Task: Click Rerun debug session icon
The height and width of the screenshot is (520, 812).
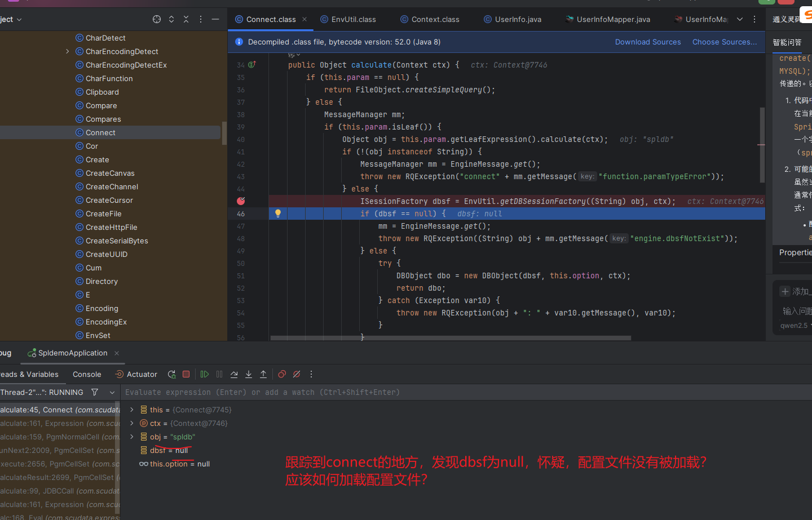Action: point(171,374)
